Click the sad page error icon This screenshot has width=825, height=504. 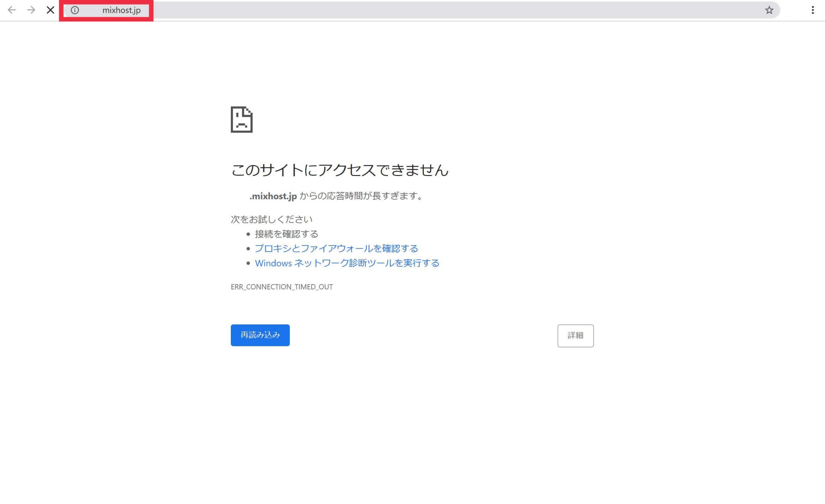click(241, 120)
